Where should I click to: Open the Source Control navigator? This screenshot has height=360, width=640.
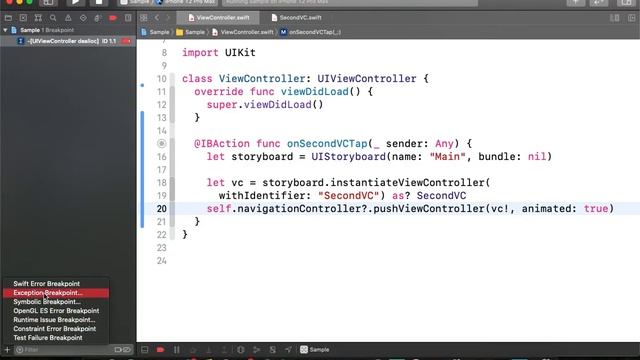point(23,18)
